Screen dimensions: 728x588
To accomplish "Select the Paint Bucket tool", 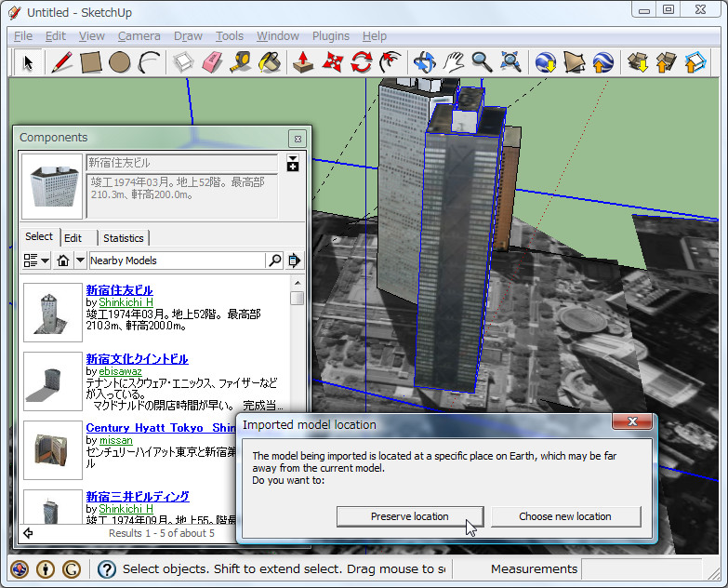I will click(x=270, y=62).
